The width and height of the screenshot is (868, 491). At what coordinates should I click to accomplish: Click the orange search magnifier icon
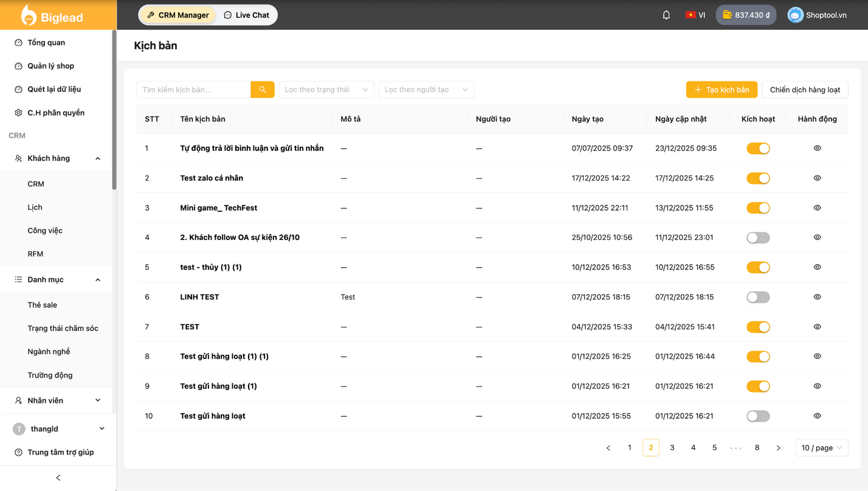click(262, 89)
